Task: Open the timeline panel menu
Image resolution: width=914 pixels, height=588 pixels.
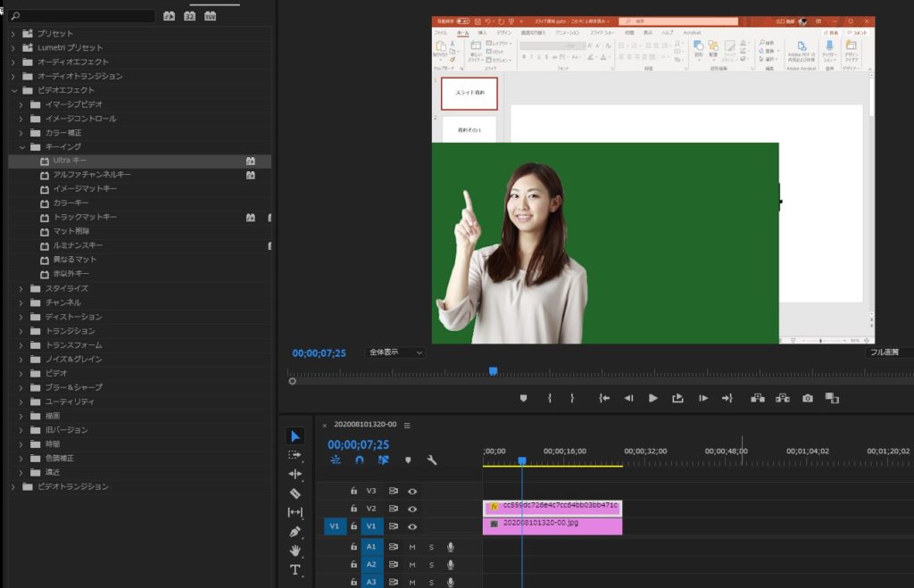Action: (x=407, y=426)
